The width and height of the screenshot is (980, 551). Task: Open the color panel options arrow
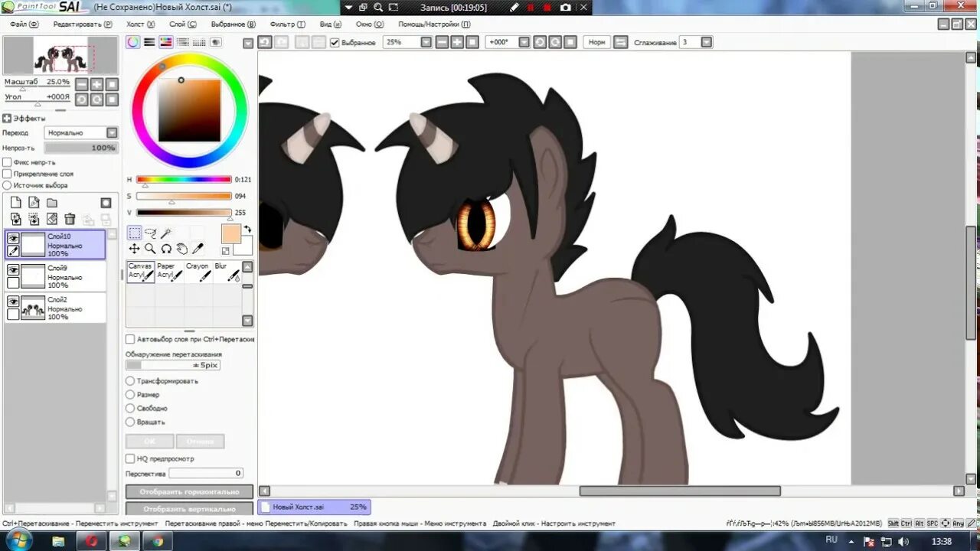pos(247,43)
